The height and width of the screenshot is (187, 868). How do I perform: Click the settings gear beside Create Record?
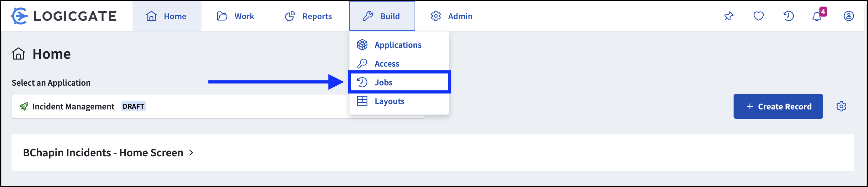click(841, 106)
